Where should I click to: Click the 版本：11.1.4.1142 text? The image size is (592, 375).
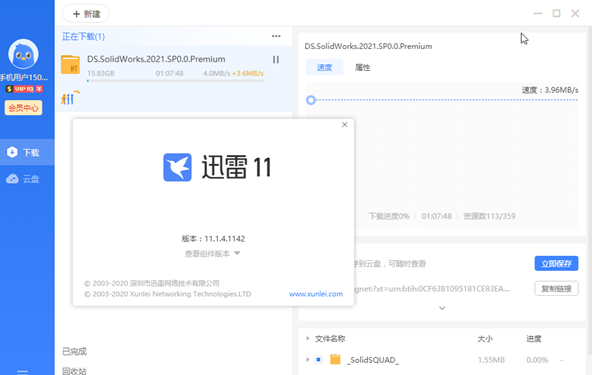point(213,239)
